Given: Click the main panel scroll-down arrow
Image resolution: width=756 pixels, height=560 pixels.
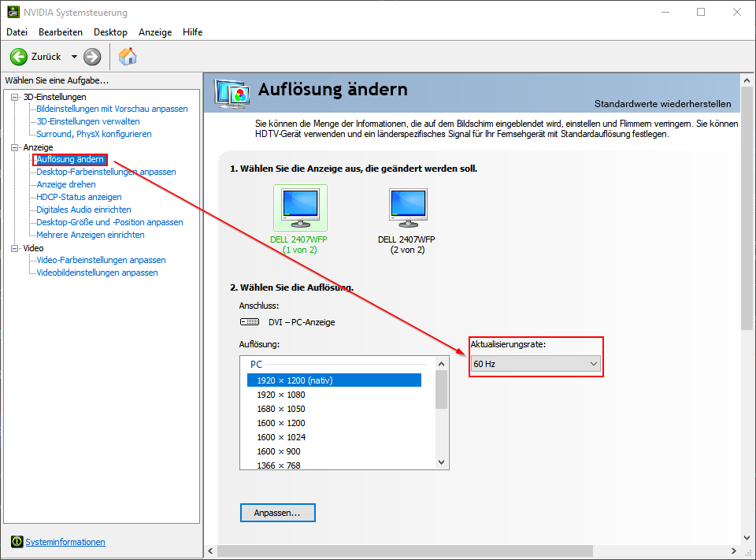Looking at the screenshot, I should click(x=747, y=537).
